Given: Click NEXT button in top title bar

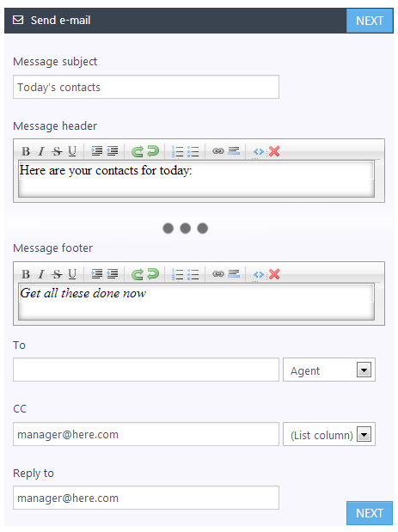Looking at the screenshot, I should [370, 21].
